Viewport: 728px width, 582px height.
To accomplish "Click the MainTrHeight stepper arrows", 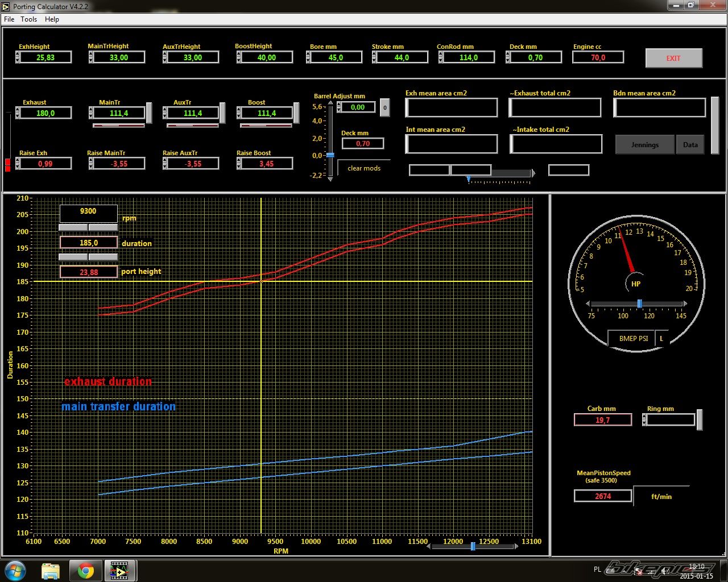I will (91, 57).
